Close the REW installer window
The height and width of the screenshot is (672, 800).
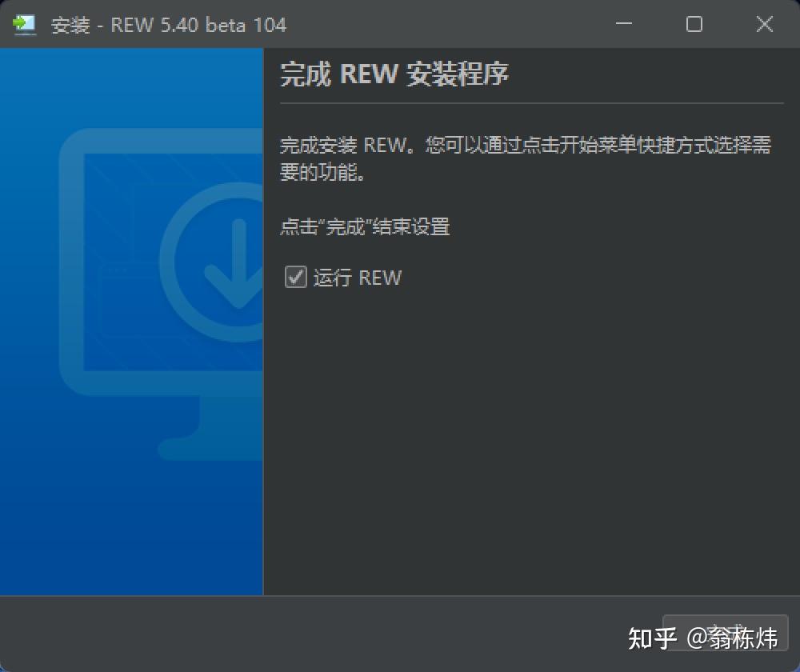coord(764,24)
